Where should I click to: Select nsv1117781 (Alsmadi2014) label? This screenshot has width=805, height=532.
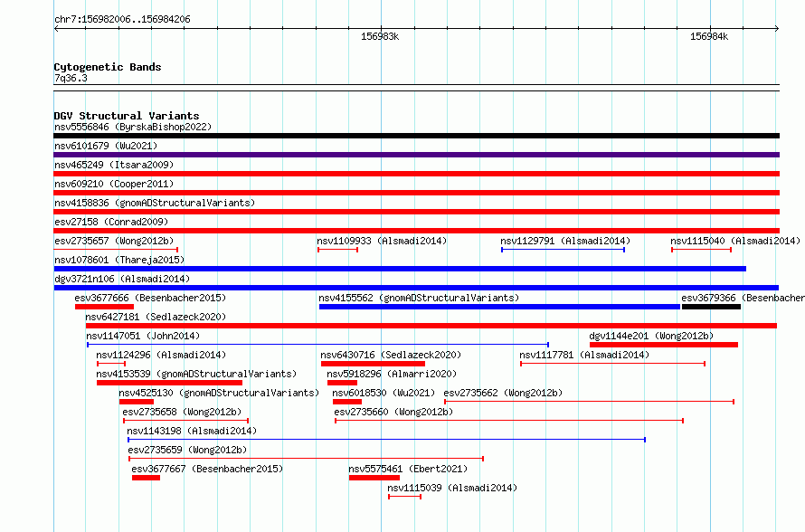coord(584,355)
